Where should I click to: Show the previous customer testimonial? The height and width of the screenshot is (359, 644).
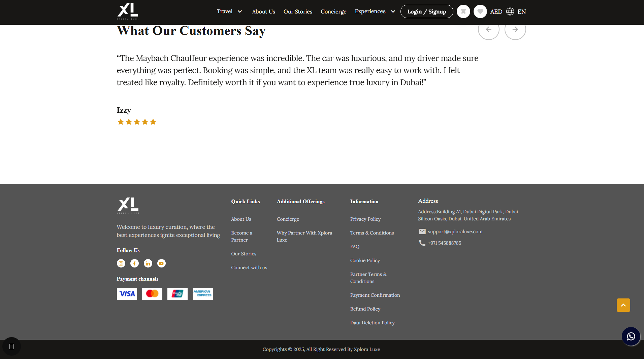click(488, 29)
